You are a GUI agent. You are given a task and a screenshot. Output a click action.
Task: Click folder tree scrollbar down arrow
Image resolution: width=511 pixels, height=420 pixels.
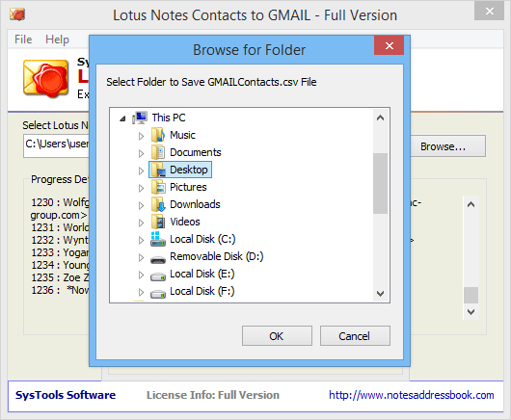click(380, 294)
